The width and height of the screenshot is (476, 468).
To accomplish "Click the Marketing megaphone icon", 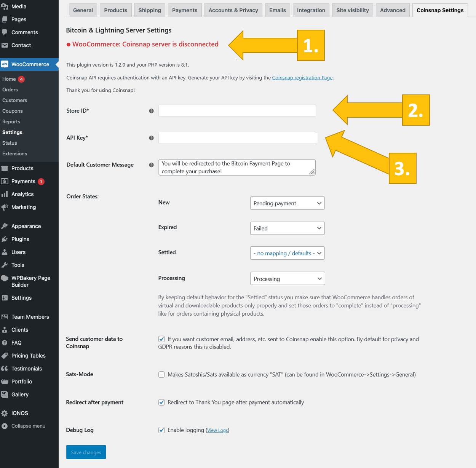I will [x=5, y=207].
